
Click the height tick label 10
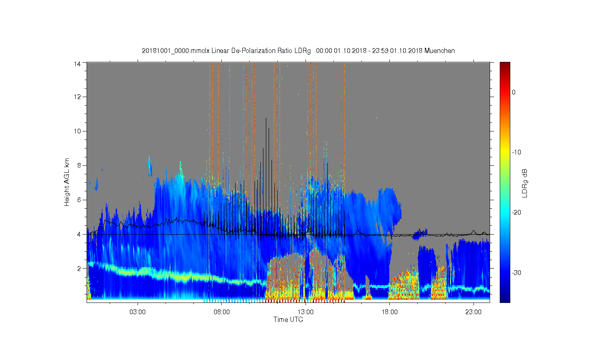78,131
